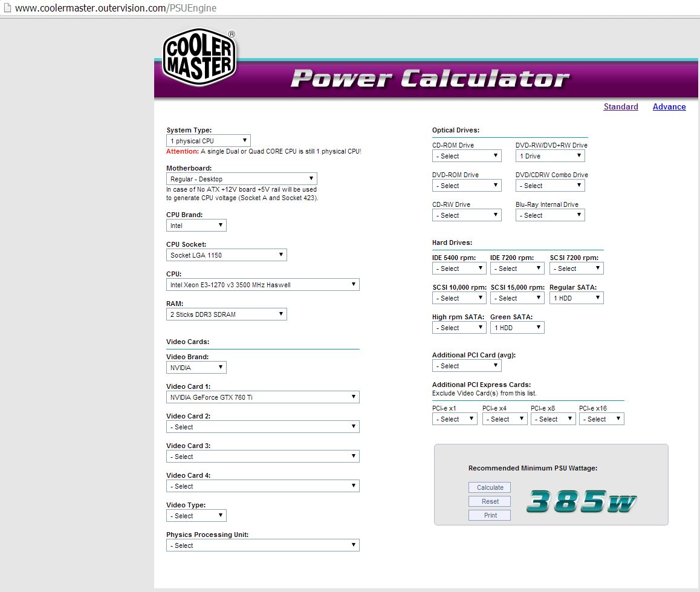Click the browser address bar URL
Image resolution: width=700 pixels, height=592 pixels.
(115, 8)
